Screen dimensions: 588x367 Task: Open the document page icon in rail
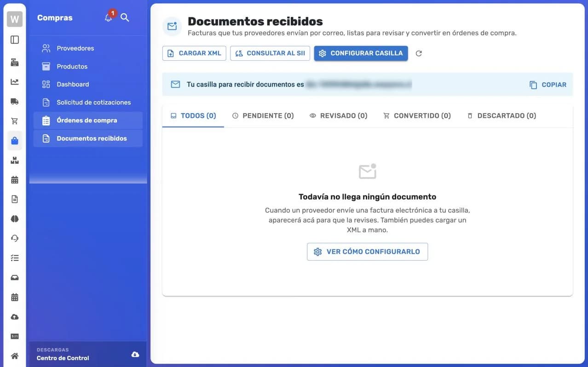click(x=15, y=199)
